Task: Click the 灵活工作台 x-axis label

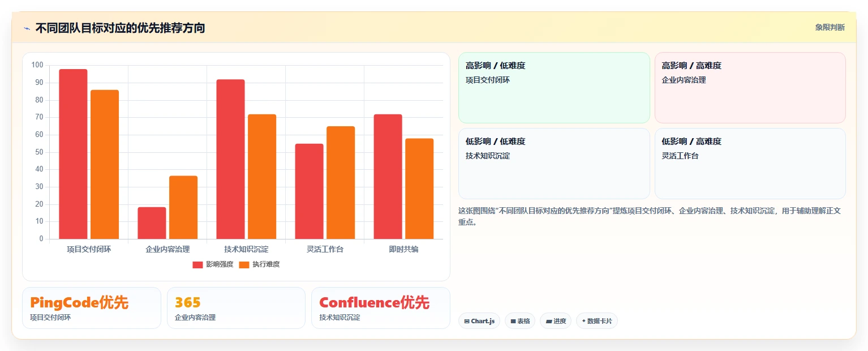Action: pyautogui.click(x=325, y=249)
